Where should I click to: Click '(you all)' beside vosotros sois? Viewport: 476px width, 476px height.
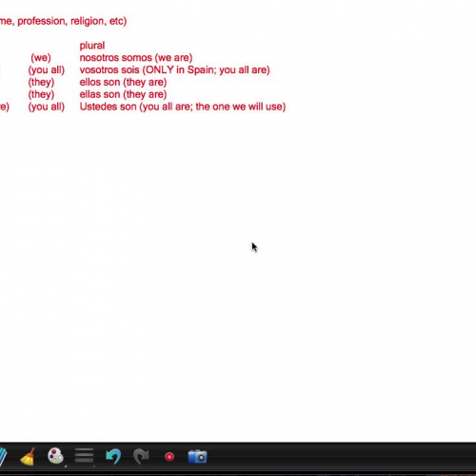(47, 69)
